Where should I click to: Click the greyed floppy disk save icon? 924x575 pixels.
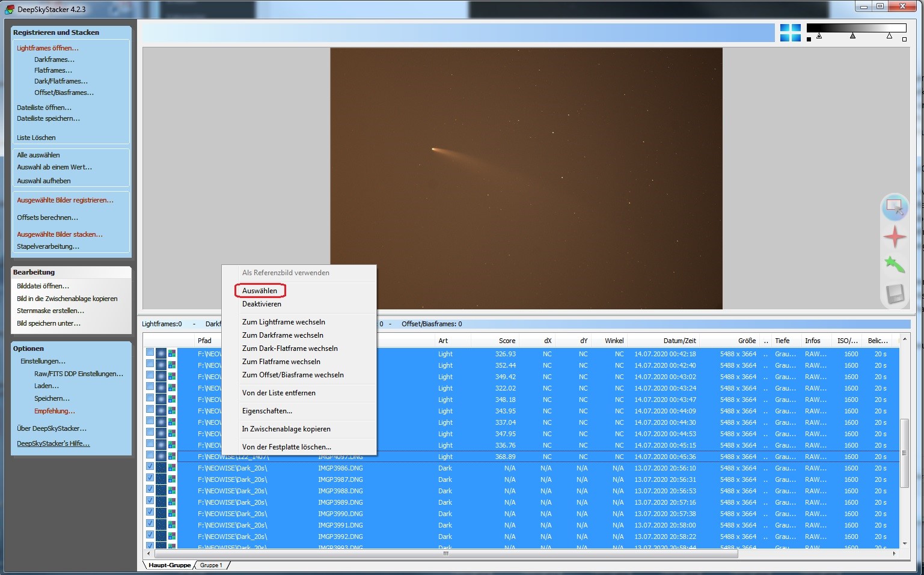point(895,294)
